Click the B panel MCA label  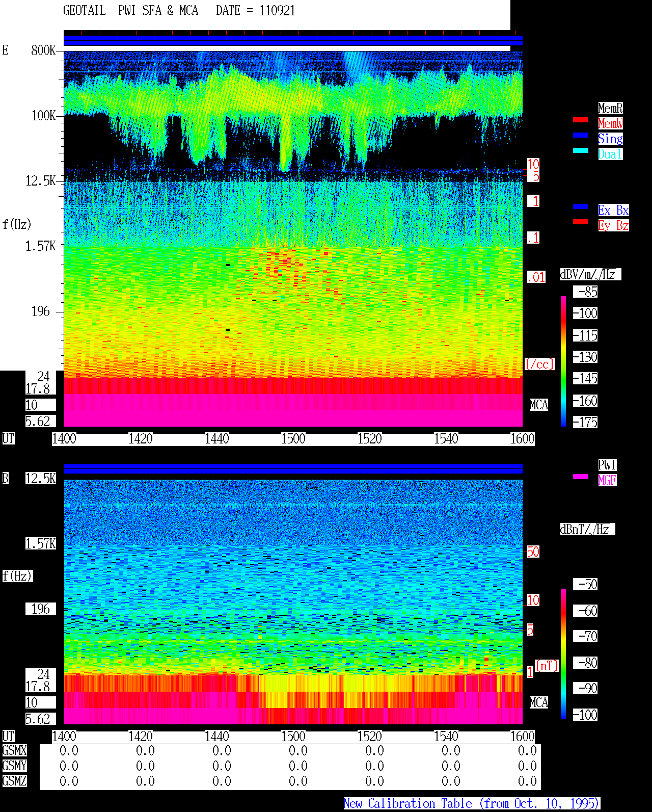[x=539, y=703]
